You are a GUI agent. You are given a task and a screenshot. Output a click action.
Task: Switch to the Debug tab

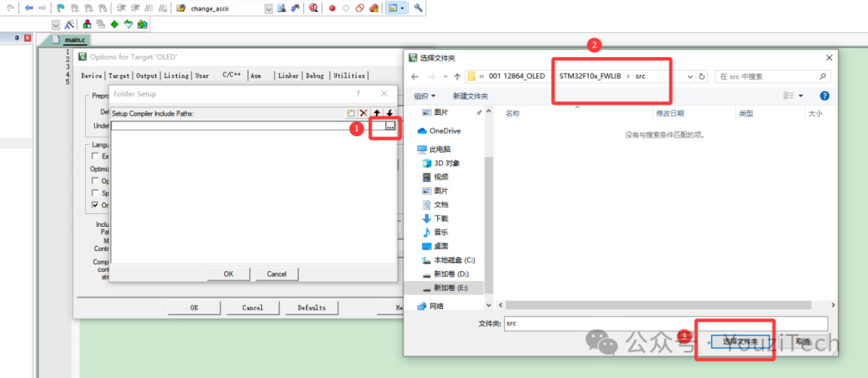pos(315,76)
